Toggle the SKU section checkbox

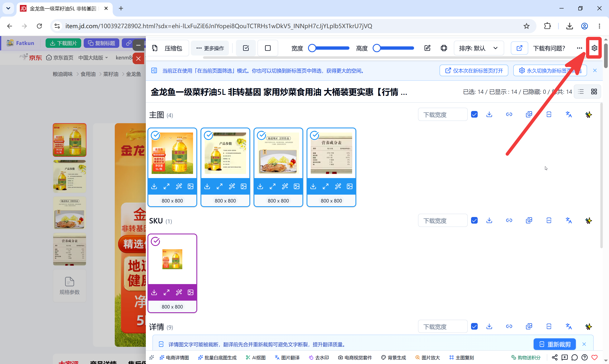click(x=474, y=221)
